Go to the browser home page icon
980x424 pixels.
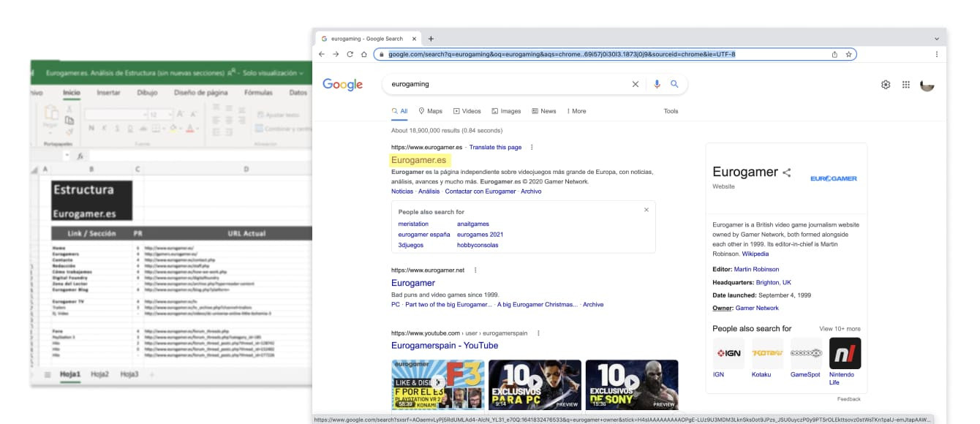[x=363, y=54]
